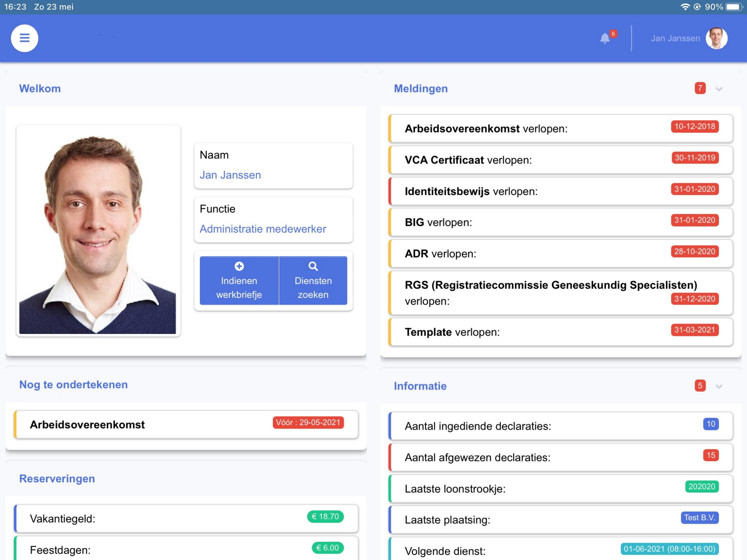This screenshot has height=560, width=747.
Task: Click the € 6.00 amount badge
Action: (x=328, y=548)
